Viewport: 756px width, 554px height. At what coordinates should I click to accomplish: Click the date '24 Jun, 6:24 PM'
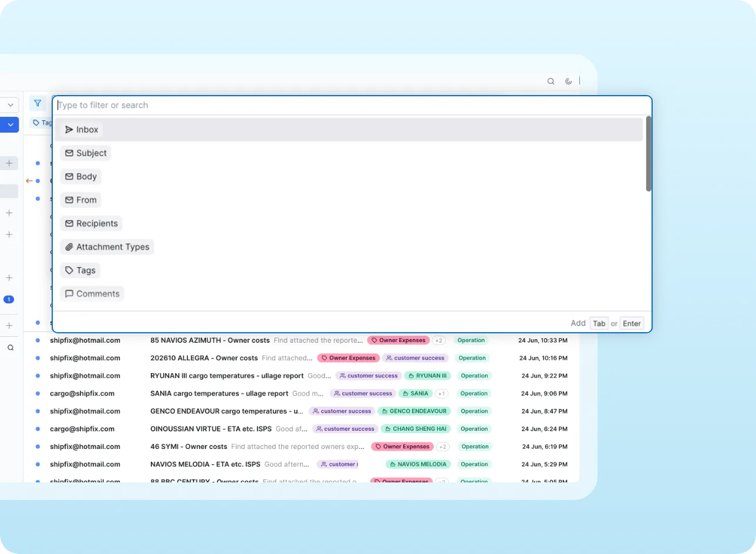tap(545, 429)
